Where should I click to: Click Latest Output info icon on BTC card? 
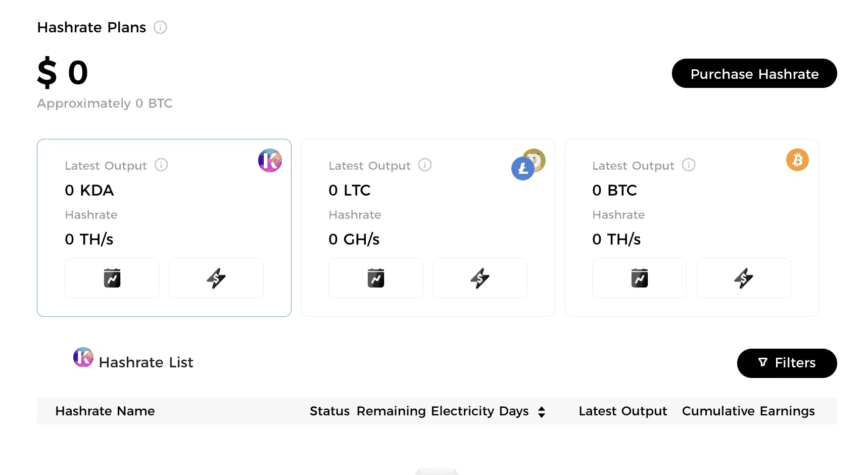[x=689, y=165]
